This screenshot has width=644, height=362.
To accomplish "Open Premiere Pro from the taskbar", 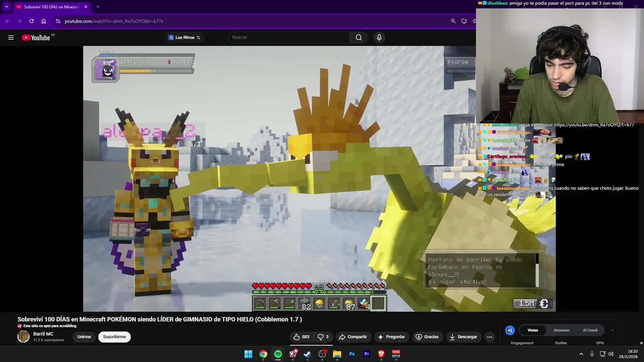I will [x=366, y=354].
